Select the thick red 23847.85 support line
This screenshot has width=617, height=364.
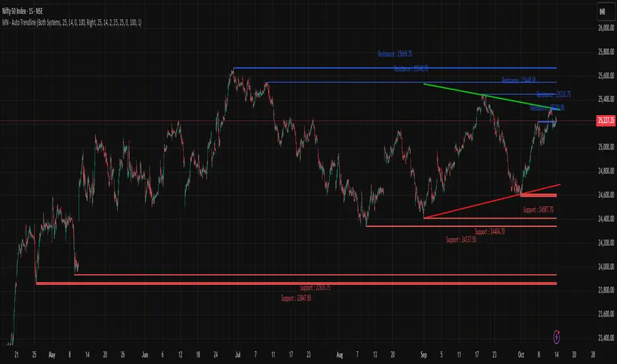point(296,283)
